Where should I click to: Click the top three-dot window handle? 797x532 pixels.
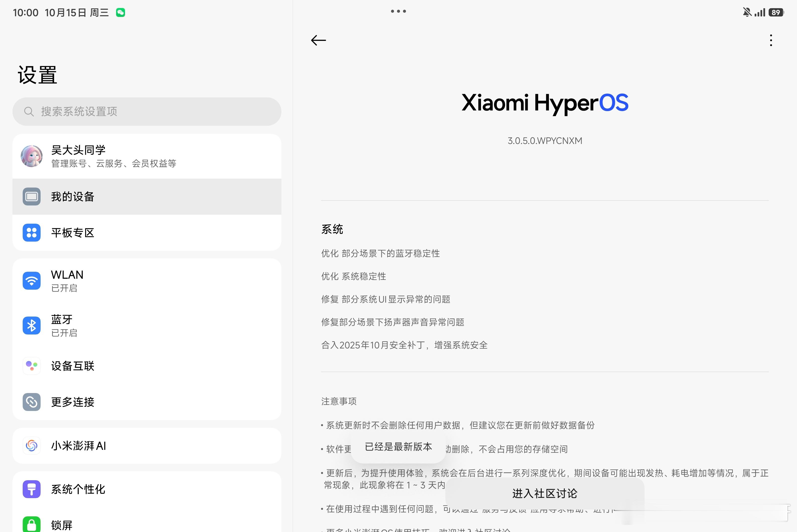click(x=398, y=11)
